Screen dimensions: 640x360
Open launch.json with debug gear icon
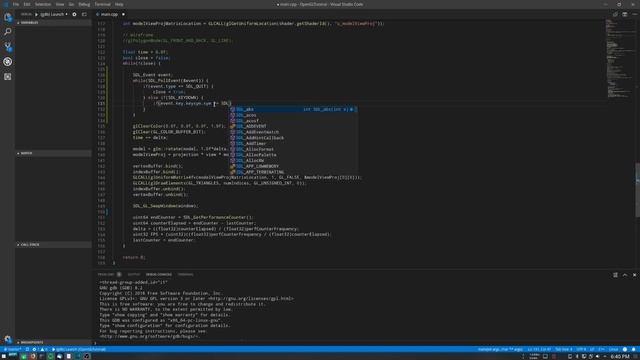[74, 14]
